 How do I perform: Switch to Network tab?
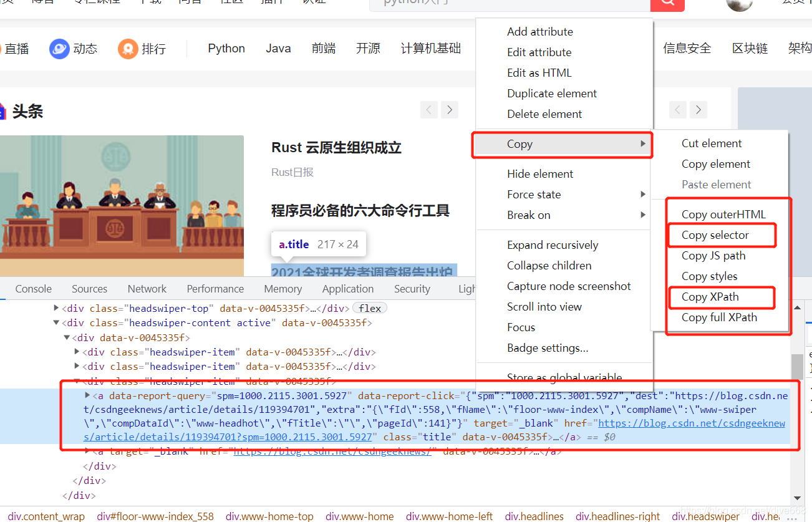[x=147, y=289]
